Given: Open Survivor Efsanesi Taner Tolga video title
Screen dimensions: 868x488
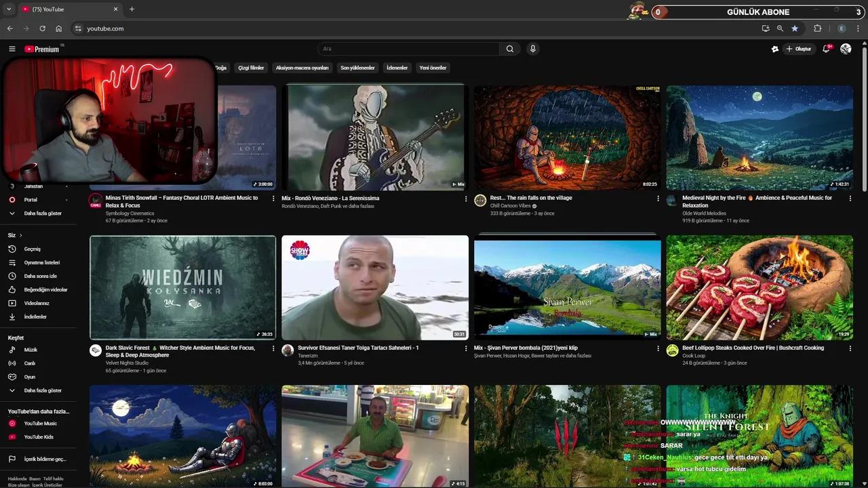Looking at the screenshot, I should coord(358,348).
